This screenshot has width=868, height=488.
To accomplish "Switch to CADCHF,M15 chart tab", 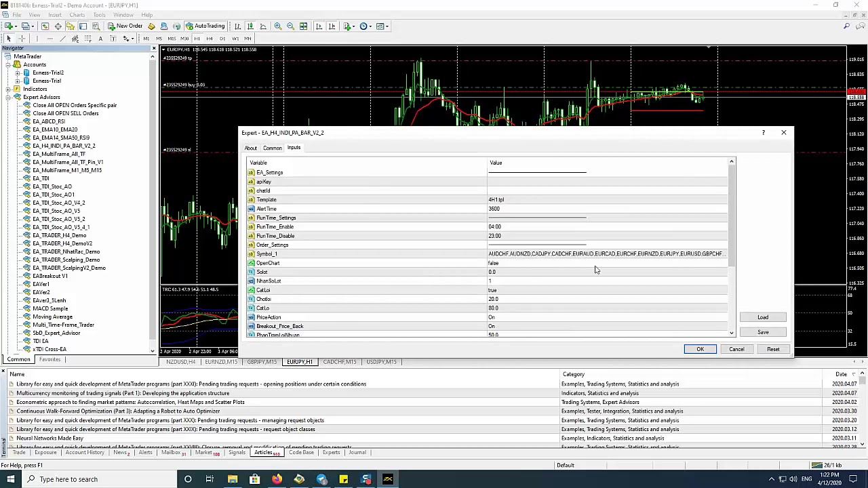I will click(340, 362).
